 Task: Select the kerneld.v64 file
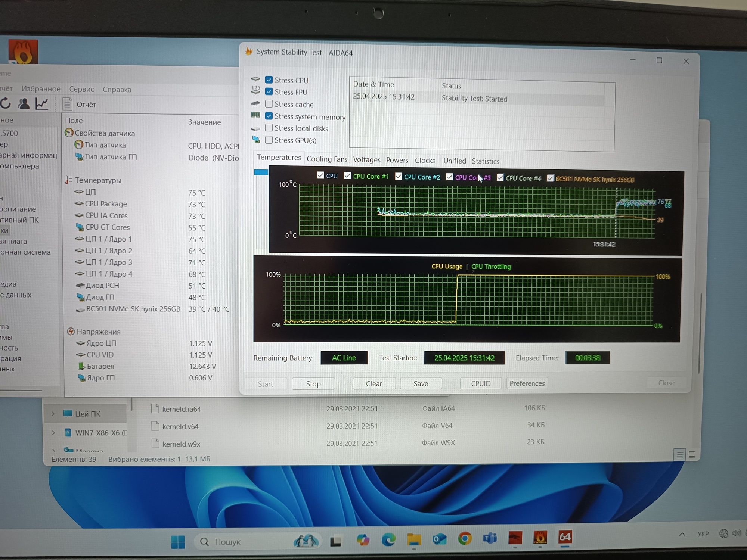pyautogui.click(x=180, y=426)
